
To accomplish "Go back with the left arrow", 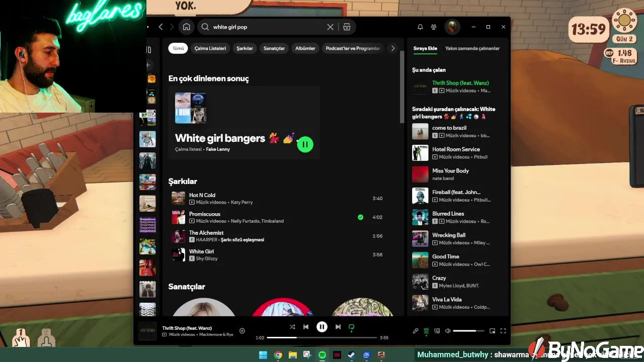I will click(x=160, y=27).
